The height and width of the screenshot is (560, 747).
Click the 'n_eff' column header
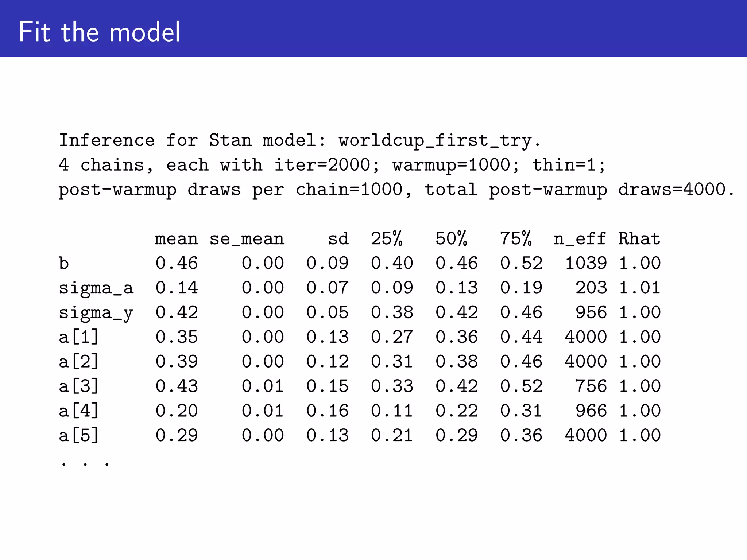[x=580, y=239]
